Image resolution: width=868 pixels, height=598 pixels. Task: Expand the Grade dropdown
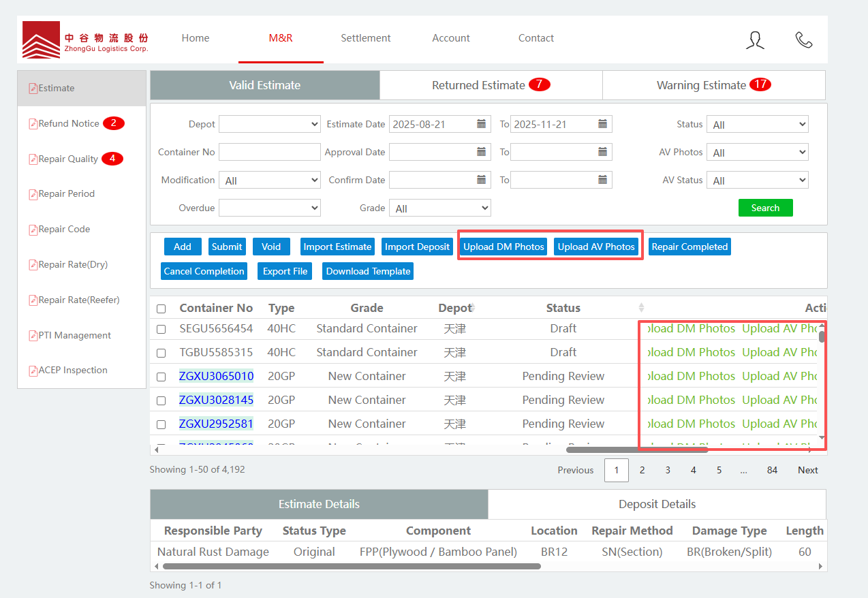(441, 208)
